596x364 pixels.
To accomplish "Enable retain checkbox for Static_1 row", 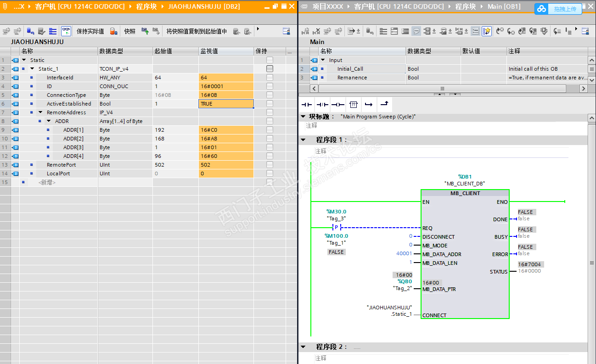I will pos(270,69).
